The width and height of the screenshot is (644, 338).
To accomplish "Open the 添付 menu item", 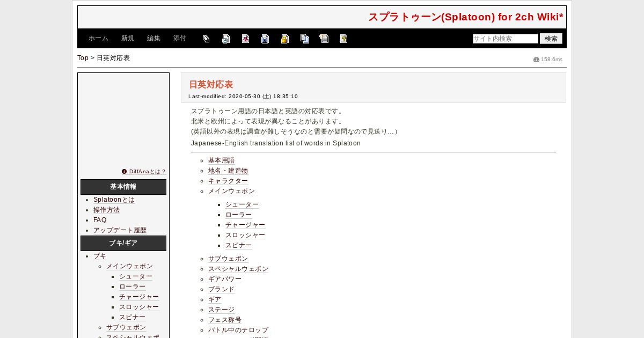I will point(180,39).
